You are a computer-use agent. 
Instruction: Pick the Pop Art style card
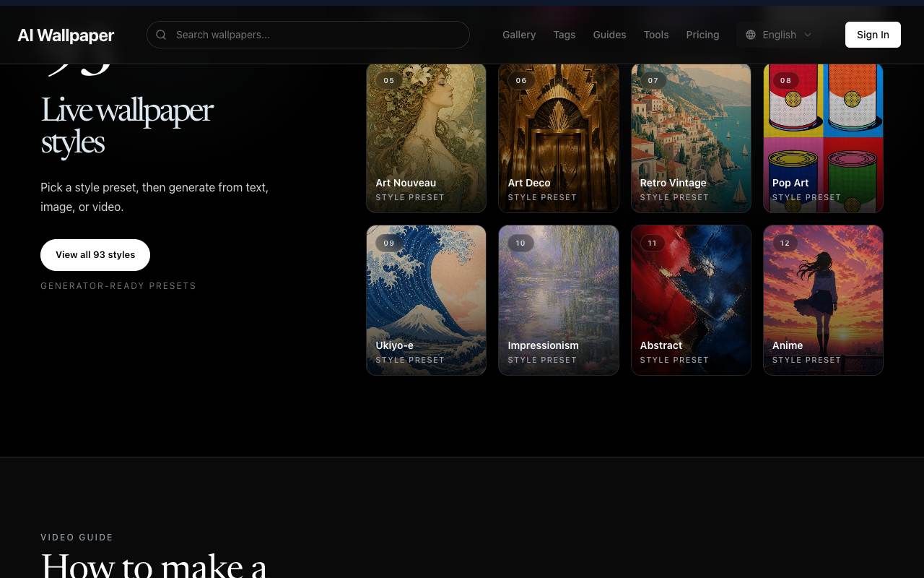(823, 138)
